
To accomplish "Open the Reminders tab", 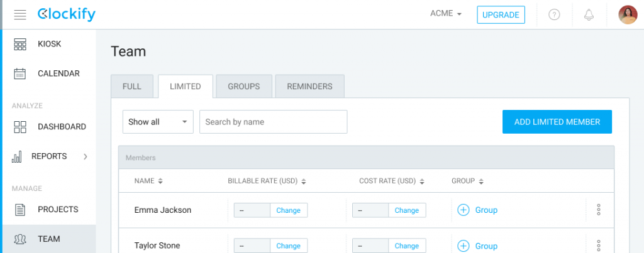I will pyautogui.click(x=309, y=87).
